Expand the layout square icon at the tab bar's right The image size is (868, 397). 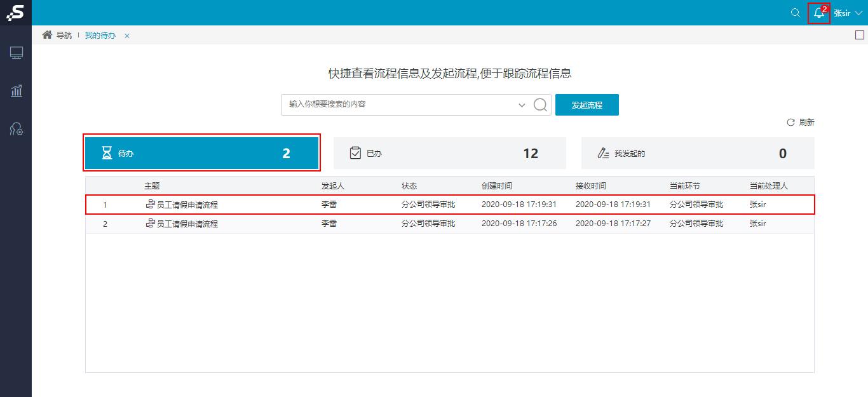[x=861, y=36]
